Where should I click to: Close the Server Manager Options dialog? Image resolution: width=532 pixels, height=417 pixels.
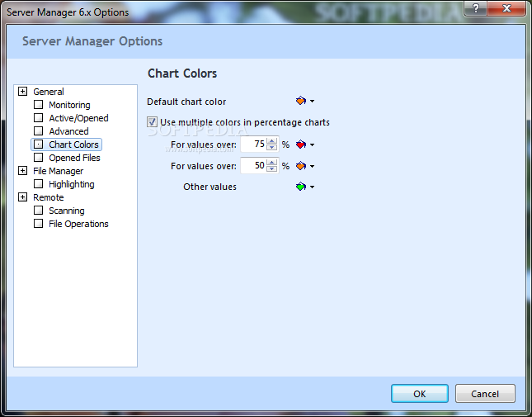[506, 8]
